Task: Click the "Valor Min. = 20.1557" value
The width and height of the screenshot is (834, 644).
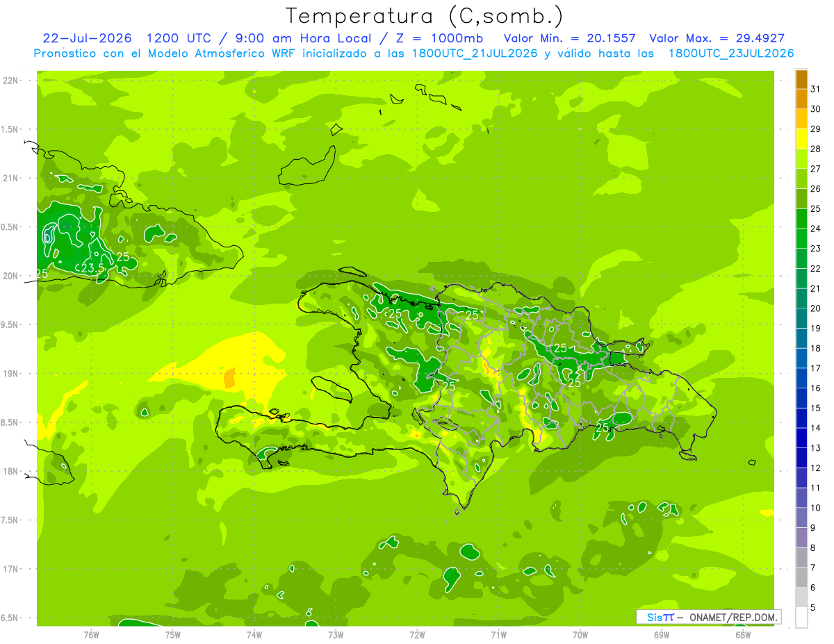Action: click(x=570, y=38)
